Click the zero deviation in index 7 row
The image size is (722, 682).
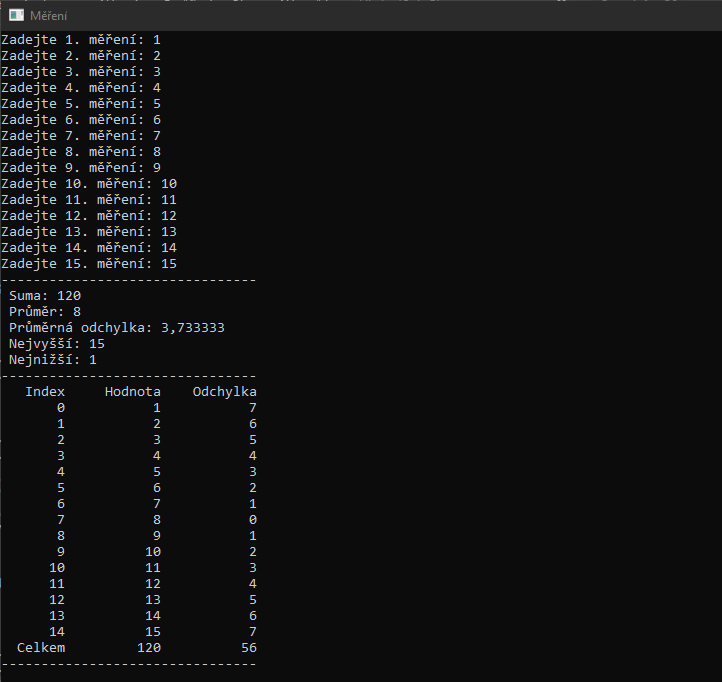click(x=253, y=520)
